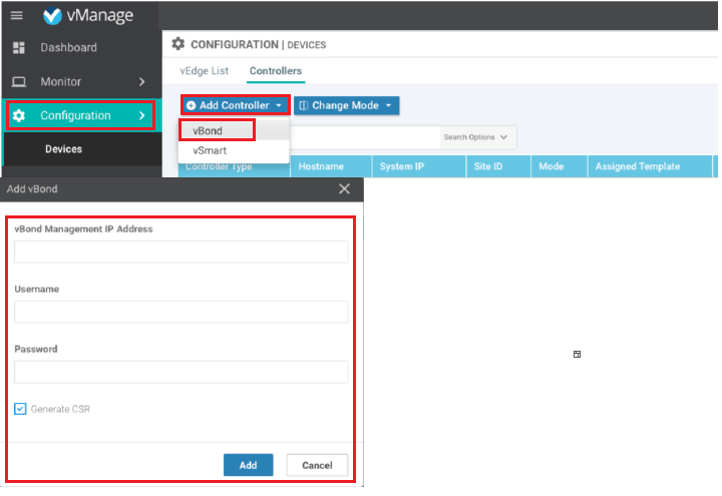Viewport: 722px width, 496px height.
Task: Click the Configuration gear icon in sidebar
Action: click(x=19, y=116)
